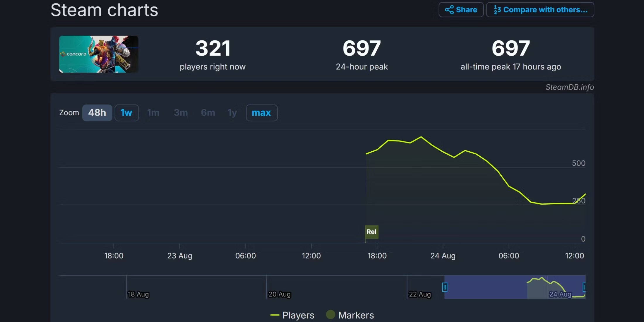Click the Share button
This screenshot has height=322, width=644.
point(461,10)
